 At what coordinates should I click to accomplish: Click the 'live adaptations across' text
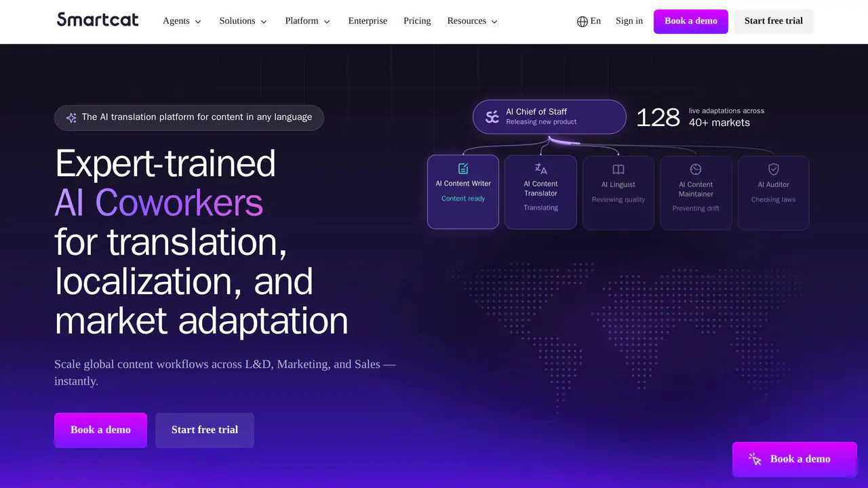726,110
